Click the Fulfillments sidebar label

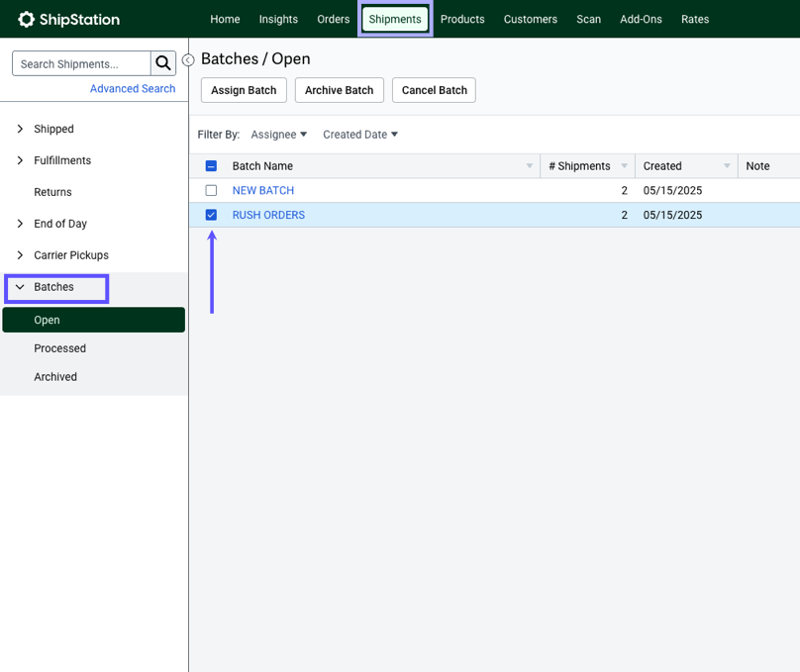click(62, 160)
